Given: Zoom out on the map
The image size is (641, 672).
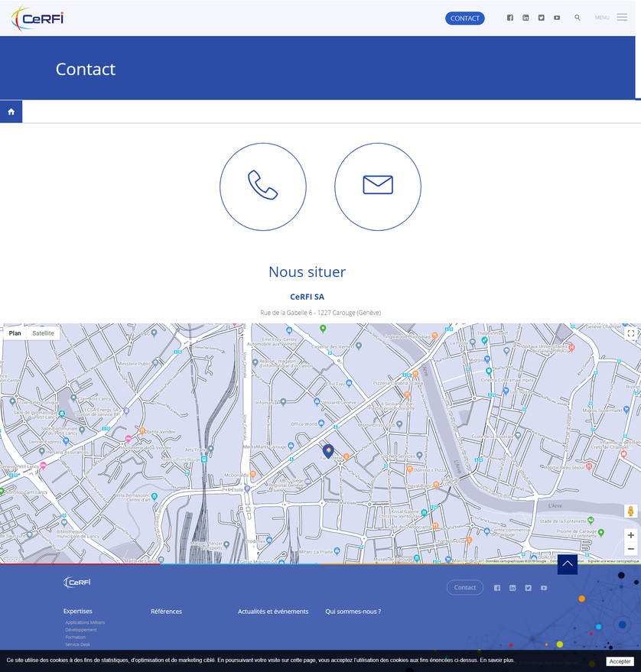Looking at the screenshot, I should tap(631, 549).
